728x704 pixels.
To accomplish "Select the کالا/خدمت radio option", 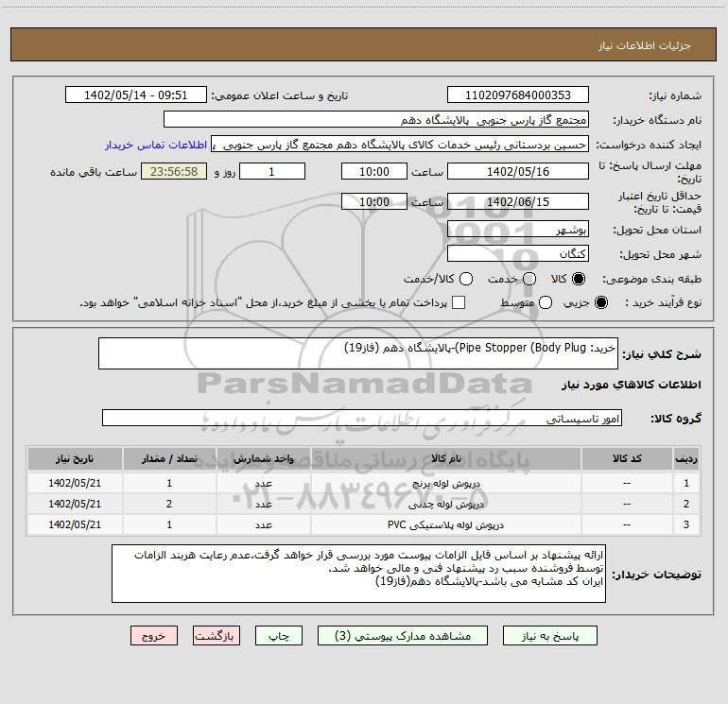I will pyautogui.click(x=466, y=279).
